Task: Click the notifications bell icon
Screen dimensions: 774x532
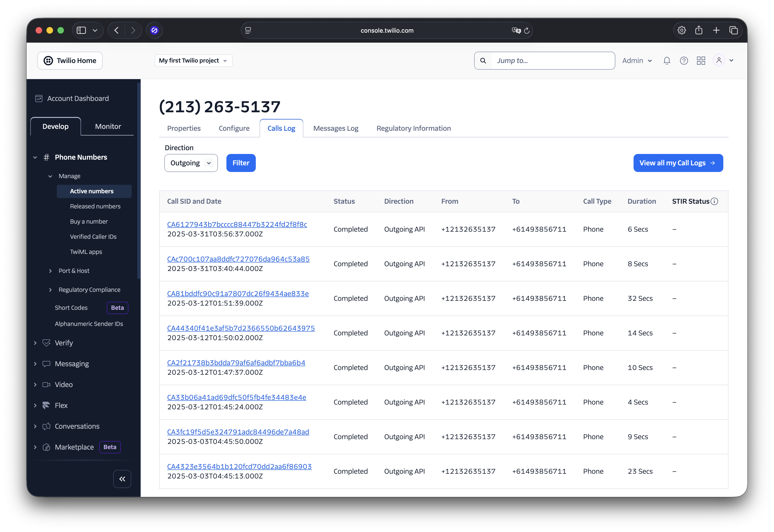Action: [x=667, y=61]
